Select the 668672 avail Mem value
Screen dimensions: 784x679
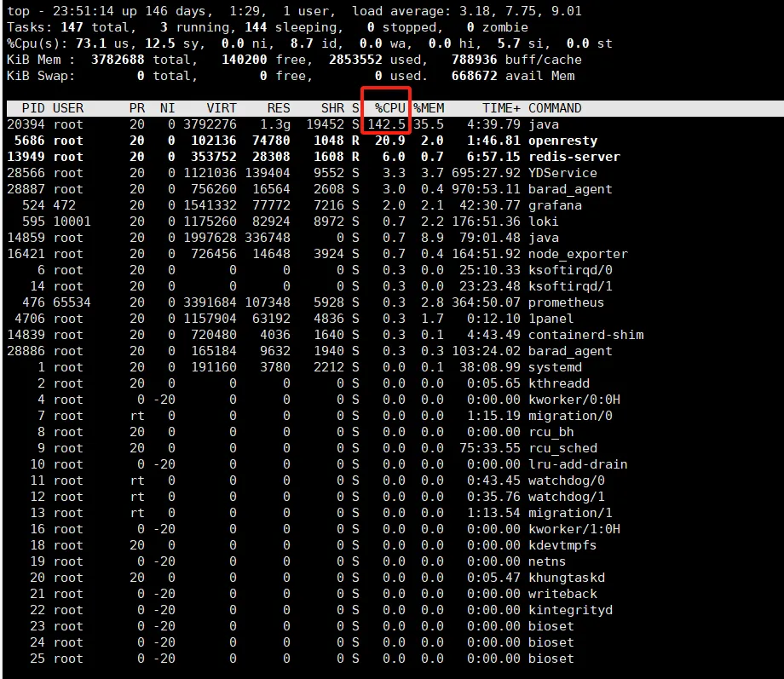[475, 76]
